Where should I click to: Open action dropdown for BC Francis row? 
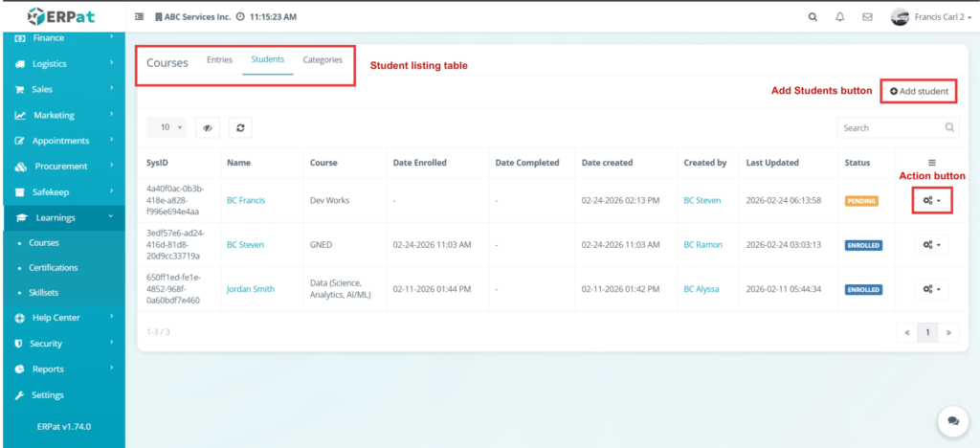(930, 200)
